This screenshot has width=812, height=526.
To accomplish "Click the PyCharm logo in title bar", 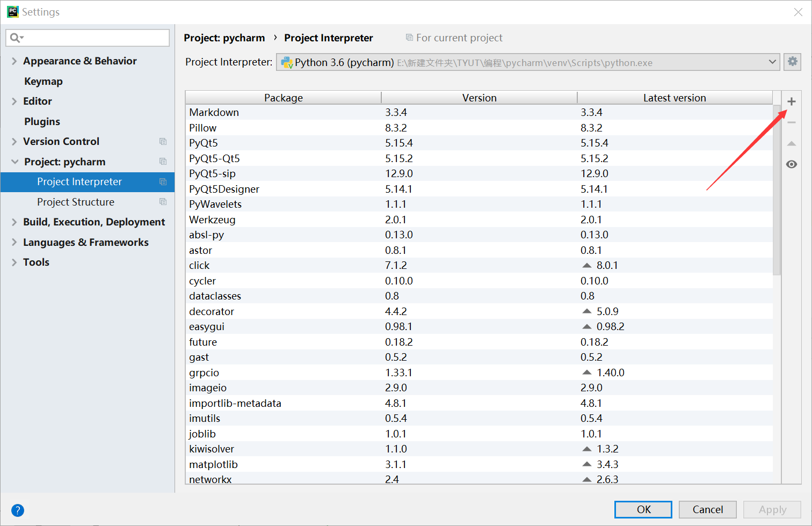I will pyautogui.click(x=12, y=12).
